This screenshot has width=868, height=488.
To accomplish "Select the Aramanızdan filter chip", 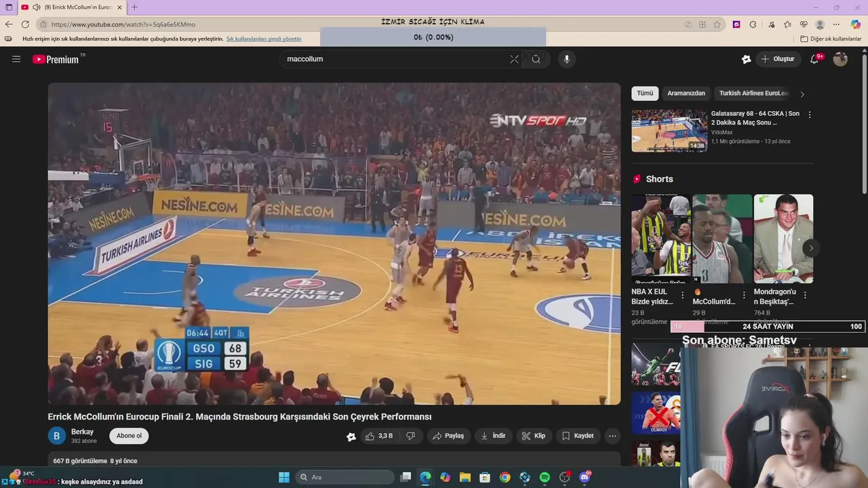I will point(686,94).
